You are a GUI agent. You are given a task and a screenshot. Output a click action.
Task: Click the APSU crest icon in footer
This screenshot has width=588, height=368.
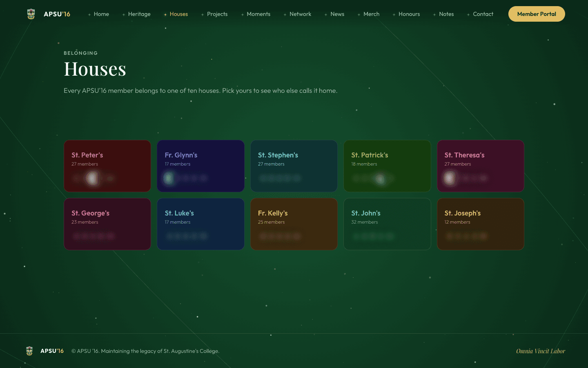pyautogui.click(x=29, y=351)
